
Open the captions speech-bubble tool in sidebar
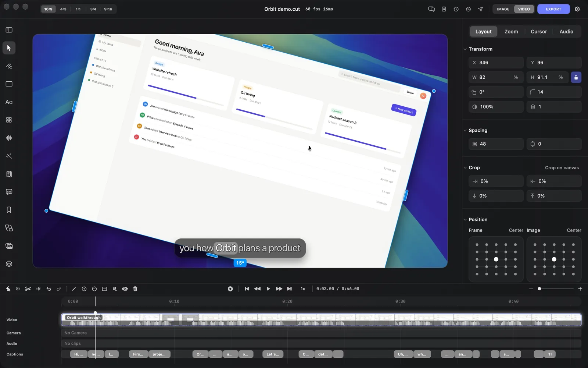[9, 192]
